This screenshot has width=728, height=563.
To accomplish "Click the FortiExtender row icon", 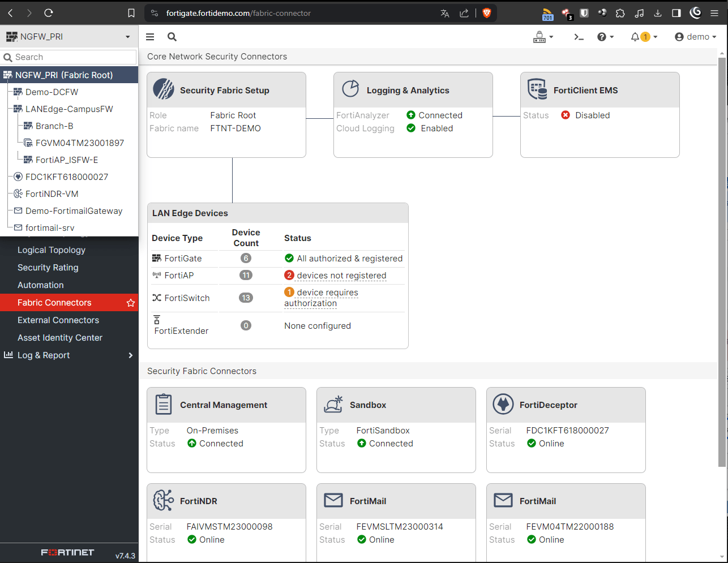I will (157, 320).
